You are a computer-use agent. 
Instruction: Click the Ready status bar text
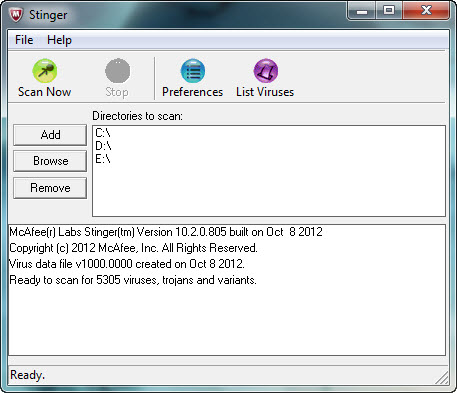(27, 375)
